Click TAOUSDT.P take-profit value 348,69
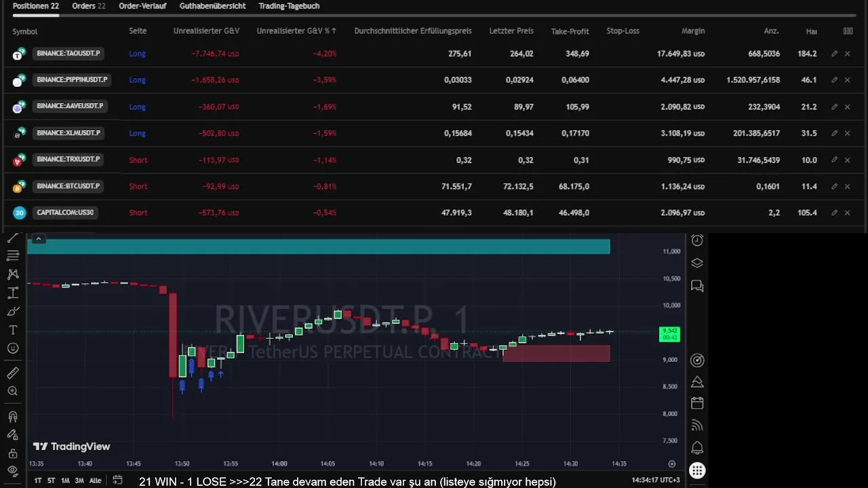The image size is (868, 488). click(577, 54)
